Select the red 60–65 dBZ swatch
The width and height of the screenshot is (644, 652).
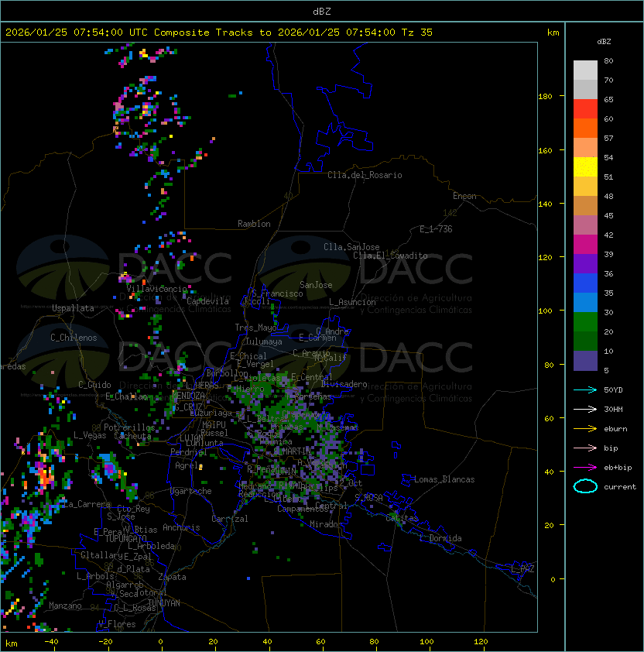click(x=585, y=109)
